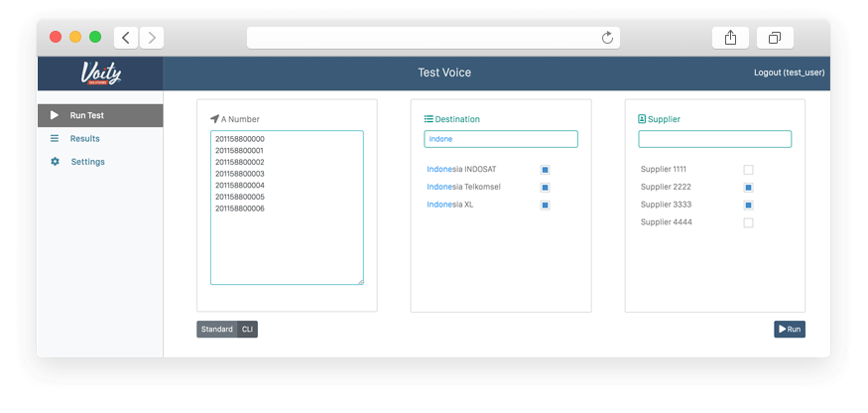Click the Run button to start test
Viewport: 868px width, 413px height.
[x=790, y=330]
